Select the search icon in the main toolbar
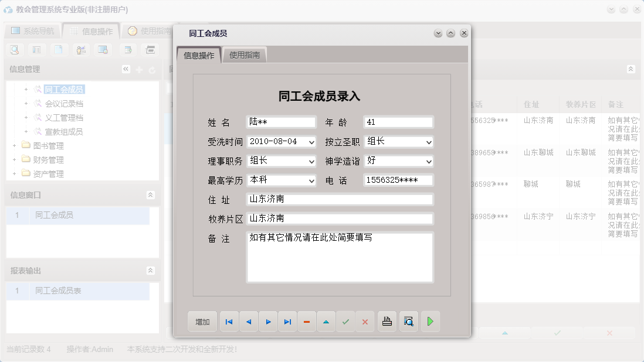644x362 pixels. pos(14,50)
